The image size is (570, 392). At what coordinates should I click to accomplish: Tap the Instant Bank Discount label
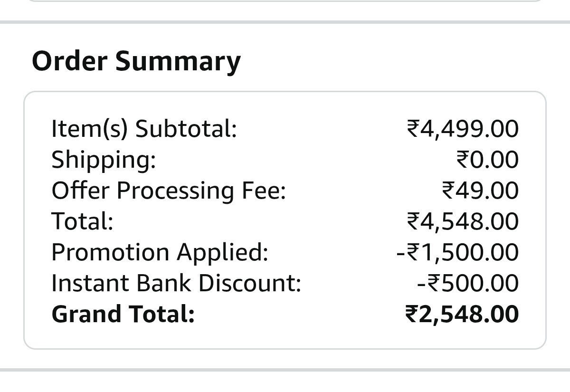click(x=176, y=283)
